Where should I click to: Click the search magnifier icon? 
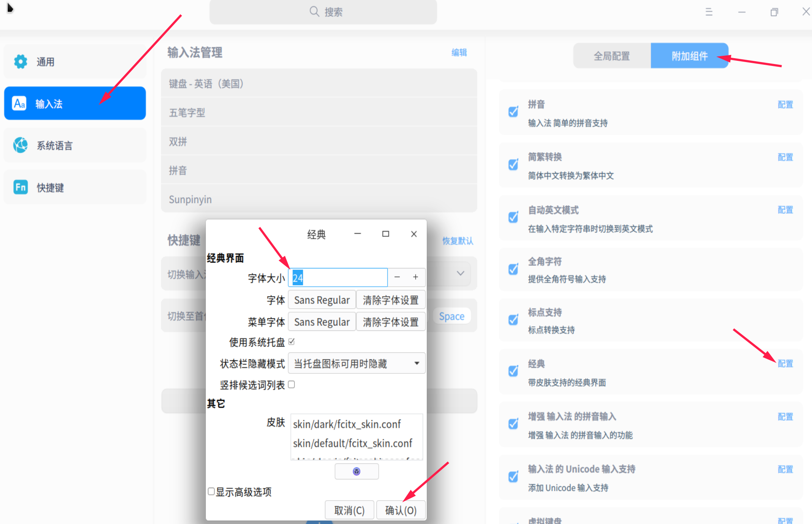point(314,11)
